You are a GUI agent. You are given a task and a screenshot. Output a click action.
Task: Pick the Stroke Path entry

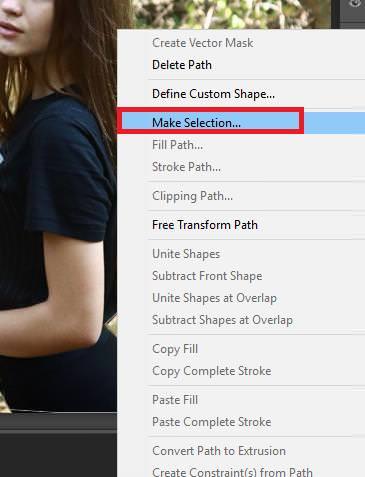point(186,167)
